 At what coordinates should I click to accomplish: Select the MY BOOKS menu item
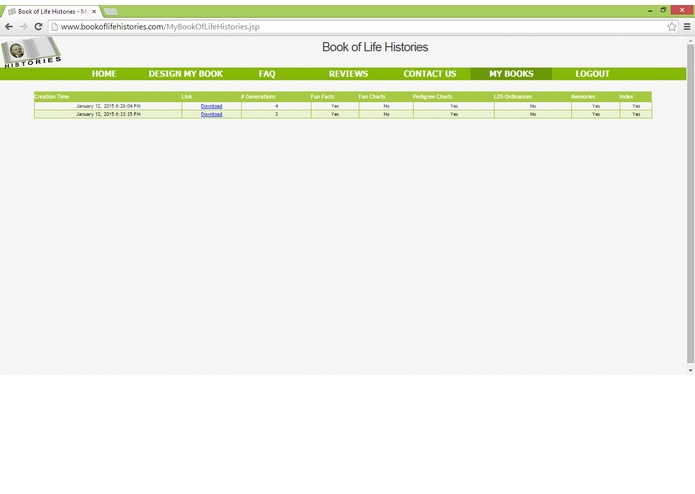tap(511, 74)
